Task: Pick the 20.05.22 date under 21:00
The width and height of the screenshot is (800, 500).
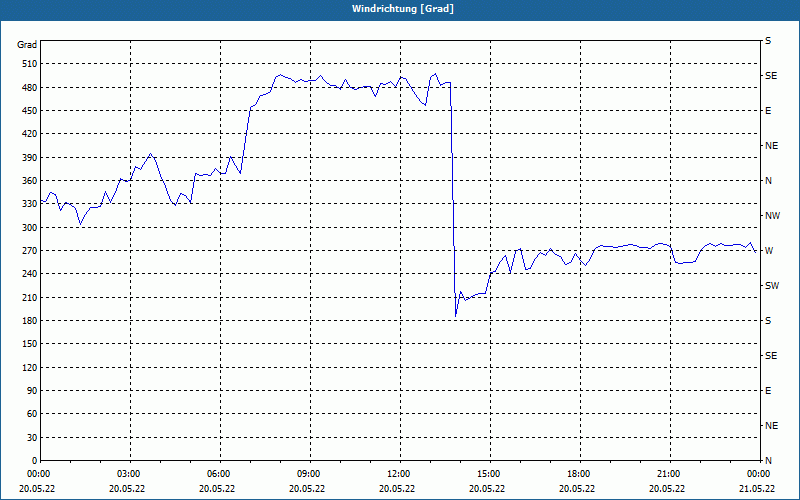Action: click(667, 489)
